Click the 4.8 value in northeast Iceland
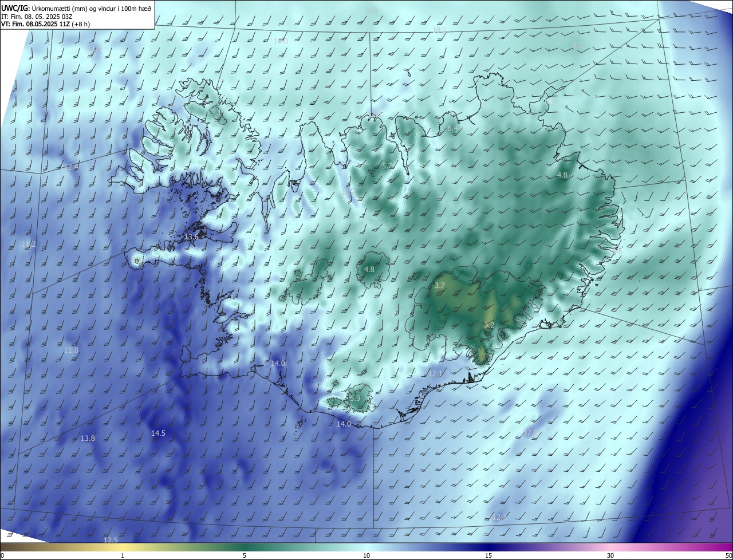733x560 pixels. click(562, 175)
